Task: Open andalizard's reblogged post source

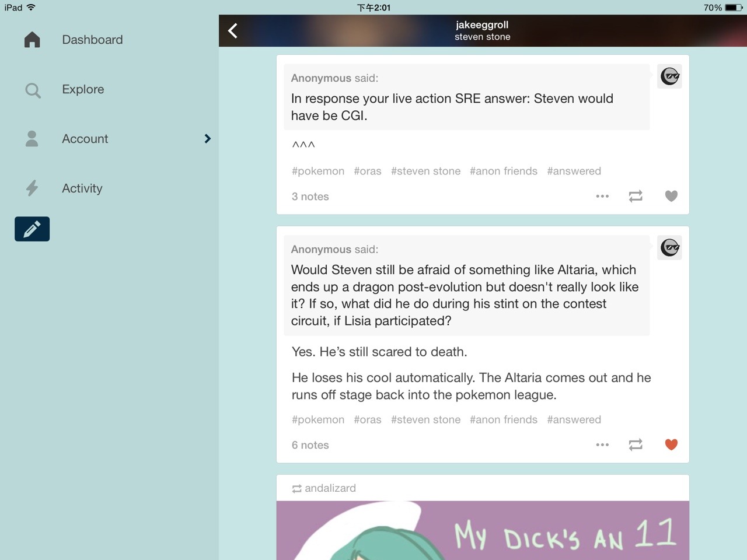Action: point(330,488)
